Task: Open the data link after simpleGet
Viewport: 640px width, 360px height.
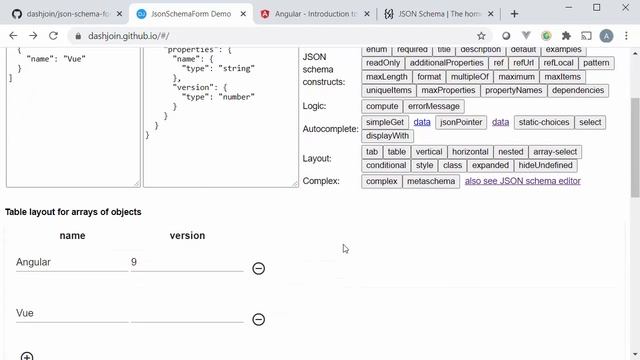Action: (422, 122)
